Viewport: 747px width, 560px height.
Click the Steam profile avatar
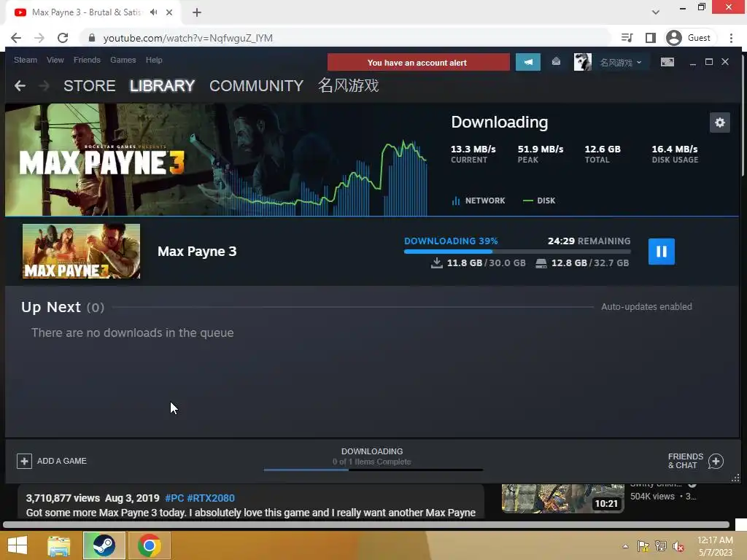pos(582,63)
